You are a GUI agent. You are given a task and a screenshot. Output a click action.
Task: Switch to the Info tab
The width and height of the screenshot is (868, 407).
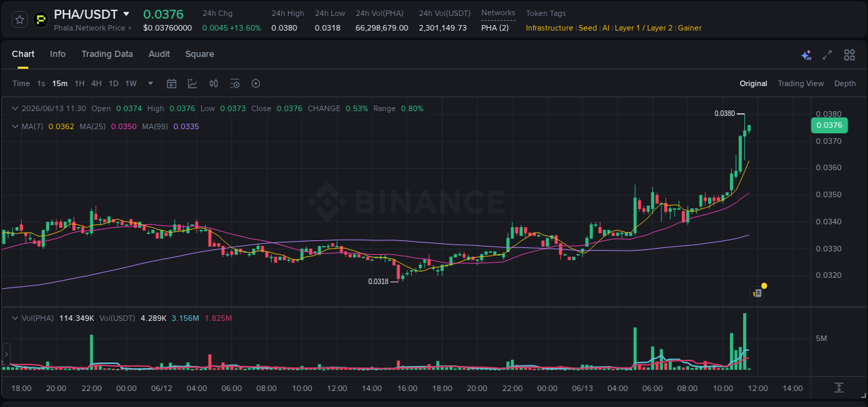pyautogui.click(x=58, y=54)
